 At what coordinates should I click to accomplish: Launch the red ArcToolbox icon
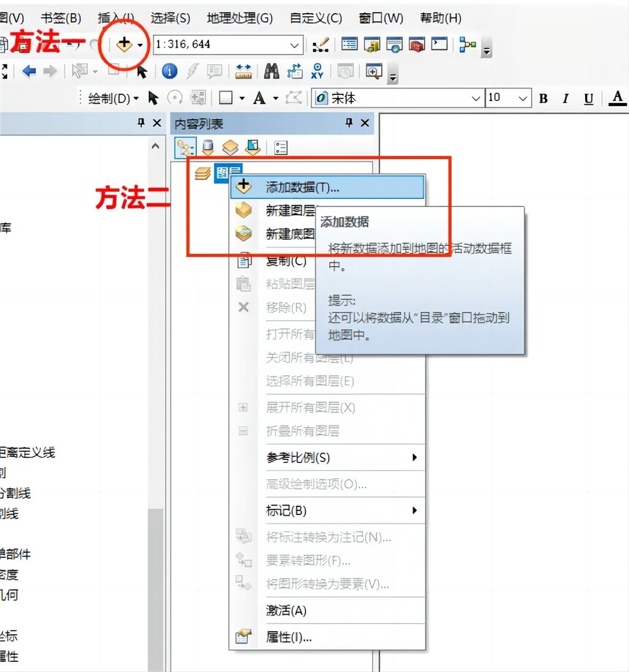pos(416,44)
